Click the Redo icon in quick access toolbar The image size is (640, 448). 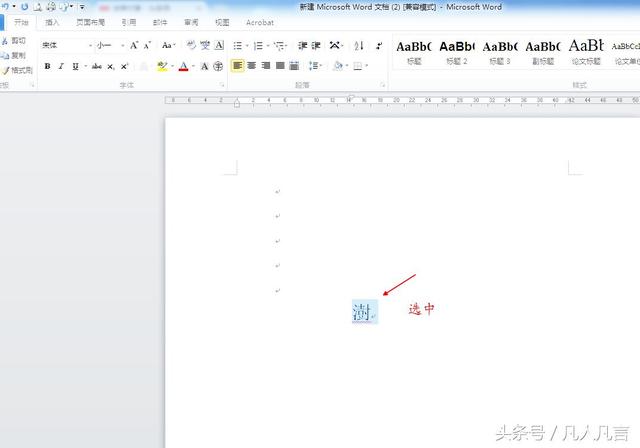pyautogui.click(x=24, y=7)
